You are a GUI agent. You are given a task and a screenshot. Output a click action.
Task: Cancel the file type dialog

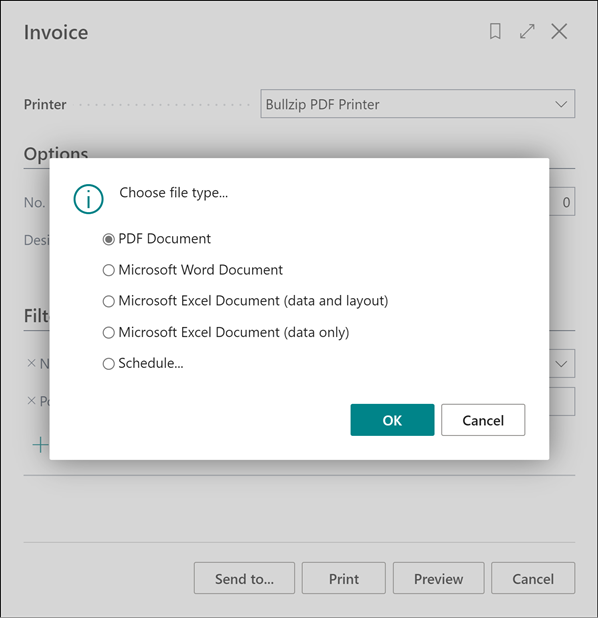483,420
